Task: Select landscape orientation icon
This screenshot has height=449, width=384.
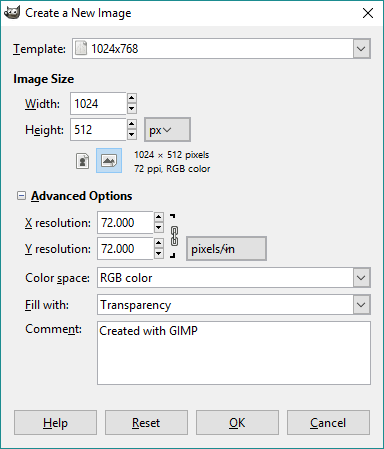Action: point(109,161)
